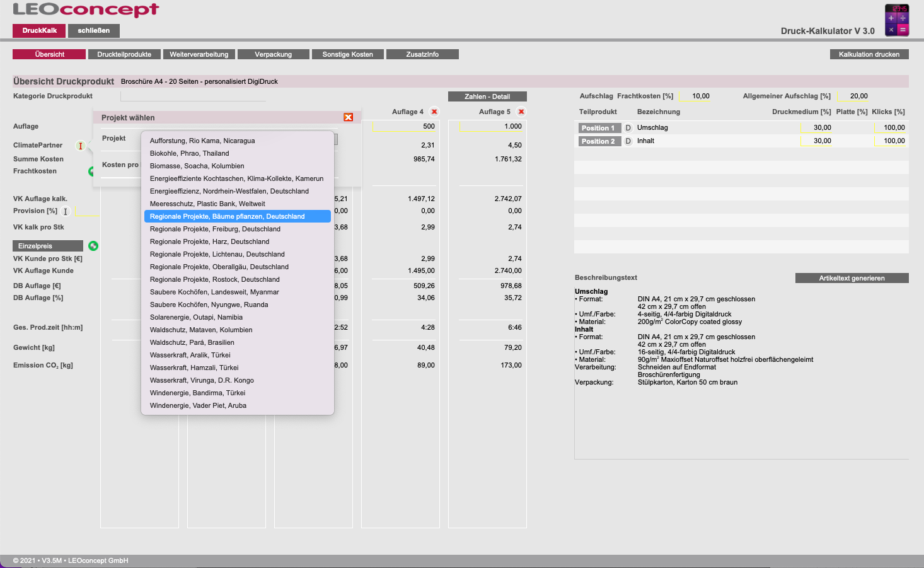Close the Projekt wählen popup

(x=348, y=117)
